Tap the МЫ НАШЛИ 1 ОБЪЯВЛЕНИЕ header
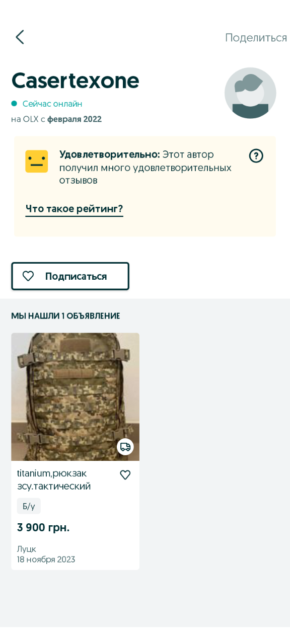 pyautogui.click(x=65, y=316)
